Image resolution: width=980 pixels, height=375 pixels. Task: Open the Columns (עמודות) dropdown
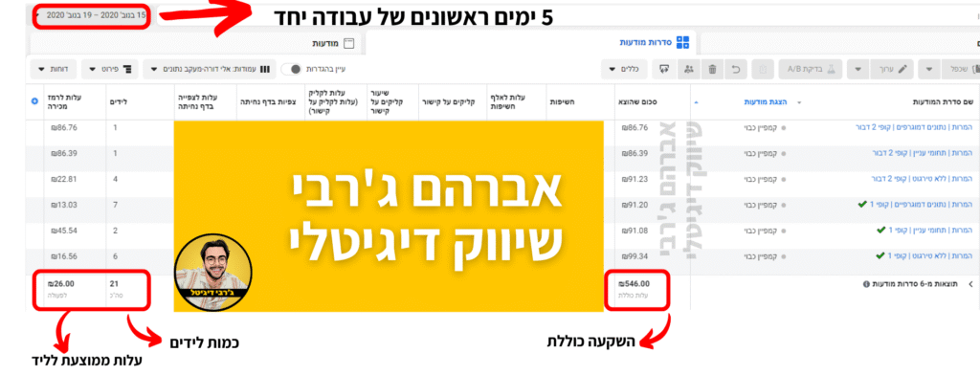click(x=209, y=69)
